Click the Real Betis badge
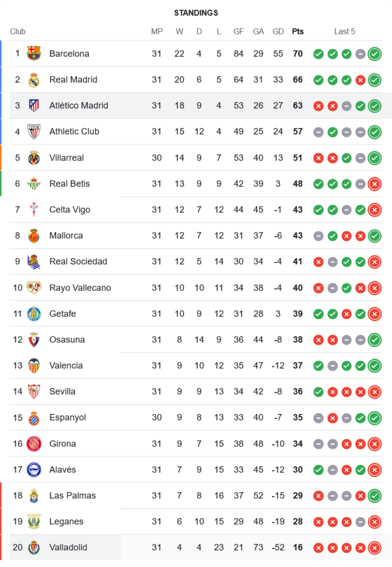 pyautogui.click(x=34, y=184)
